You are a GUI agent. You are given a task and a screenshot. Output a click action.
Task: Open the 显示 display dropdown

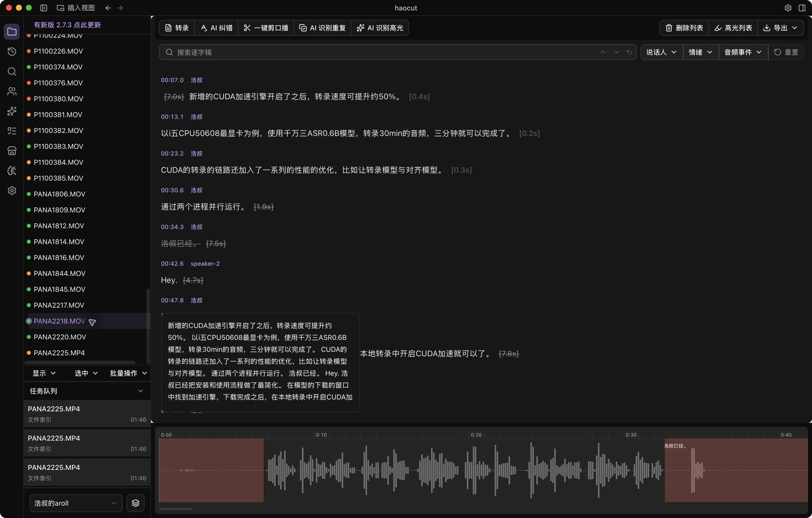(44, 373)
